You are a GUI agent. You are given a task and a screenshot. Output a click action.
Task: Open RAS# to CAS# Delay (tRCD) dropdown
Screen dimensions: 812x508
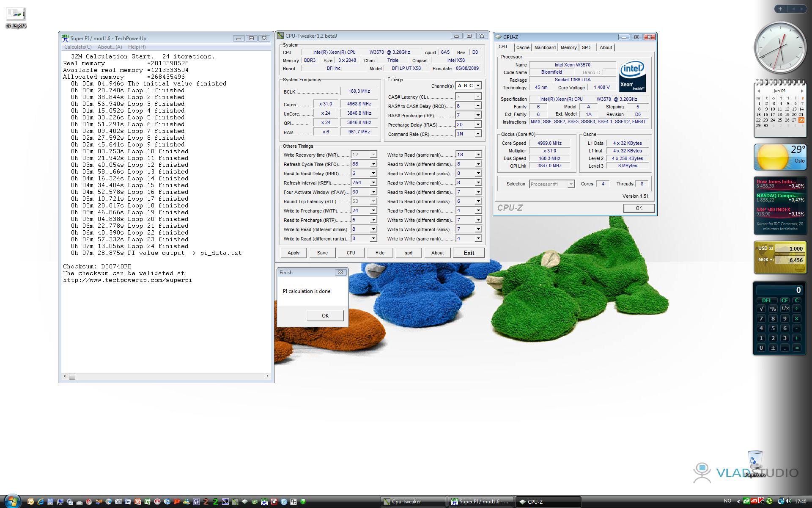tap(477, 106)
